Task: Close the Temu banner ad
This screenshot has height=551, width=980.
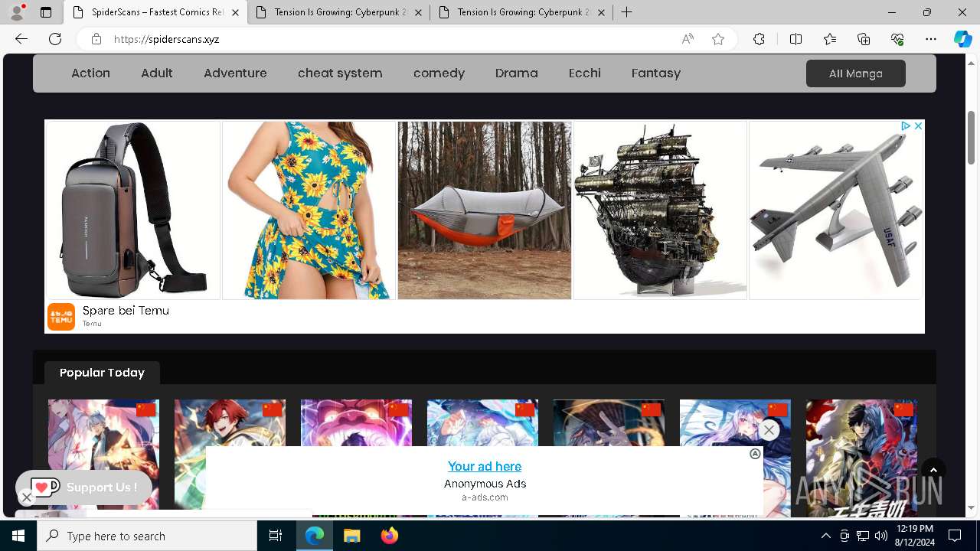Action: (918, 126)
